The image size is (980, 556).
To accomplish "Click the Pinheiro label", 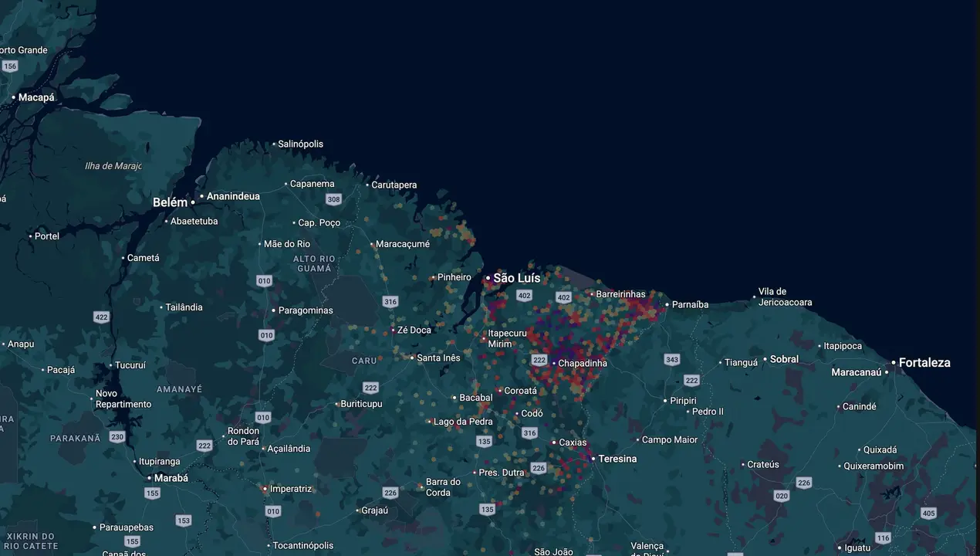I will (x=455, y=277).
